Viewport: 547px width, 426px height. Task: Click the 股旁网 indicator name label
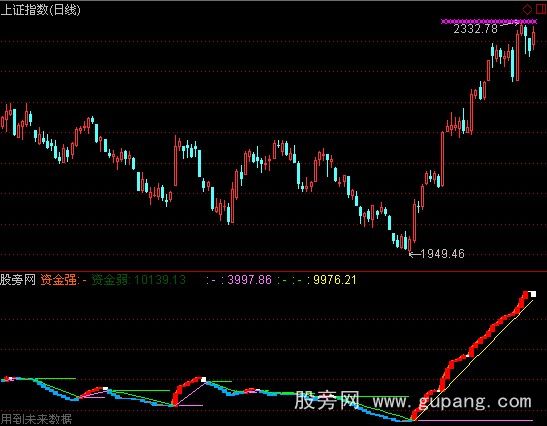(x=18, y=279)
